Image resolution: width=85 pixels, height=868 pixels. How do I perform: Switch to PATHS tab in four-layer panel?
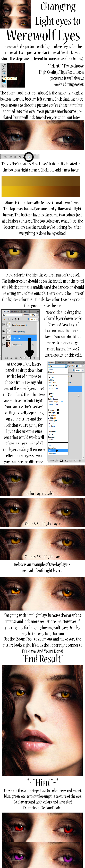point(26,311)
